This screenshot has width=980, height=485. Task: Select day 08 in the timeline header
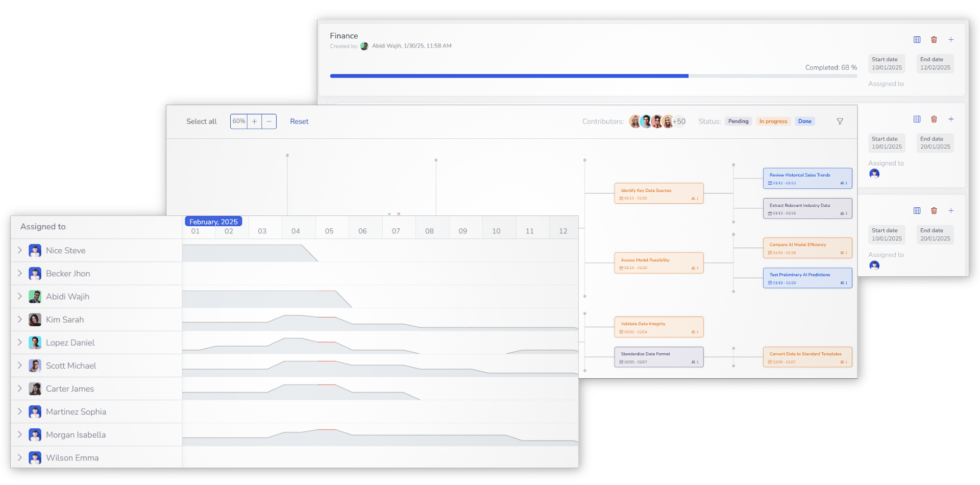click(x=429, y=231)
